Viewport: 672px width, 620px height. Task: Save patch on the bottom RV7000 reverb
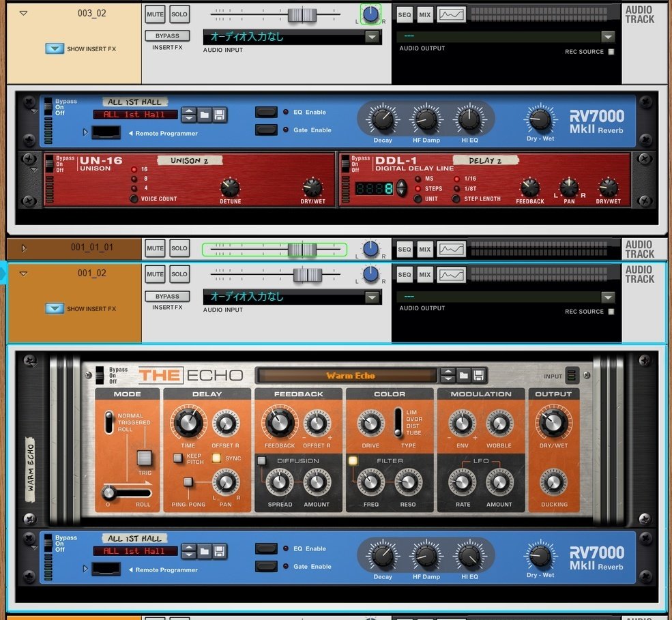tap(220, 551)
